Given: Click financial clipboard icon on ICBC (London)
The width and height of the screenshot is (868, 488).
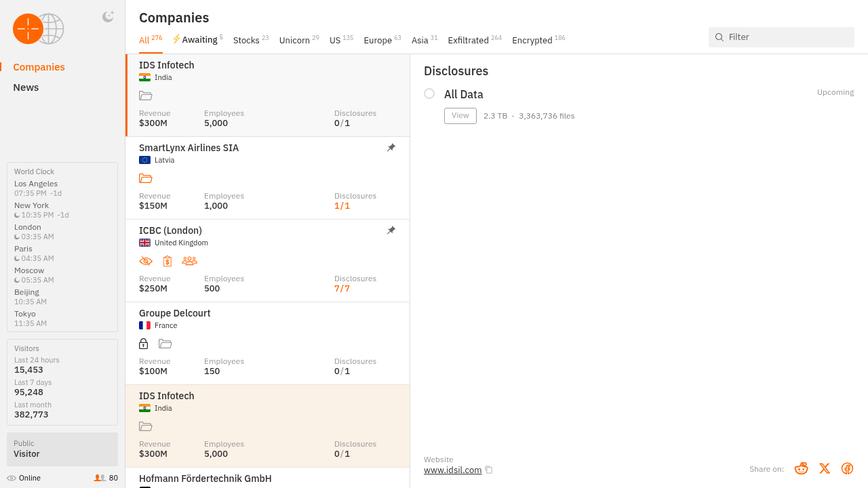Looking at the screenshot, I should pos(167,261).
